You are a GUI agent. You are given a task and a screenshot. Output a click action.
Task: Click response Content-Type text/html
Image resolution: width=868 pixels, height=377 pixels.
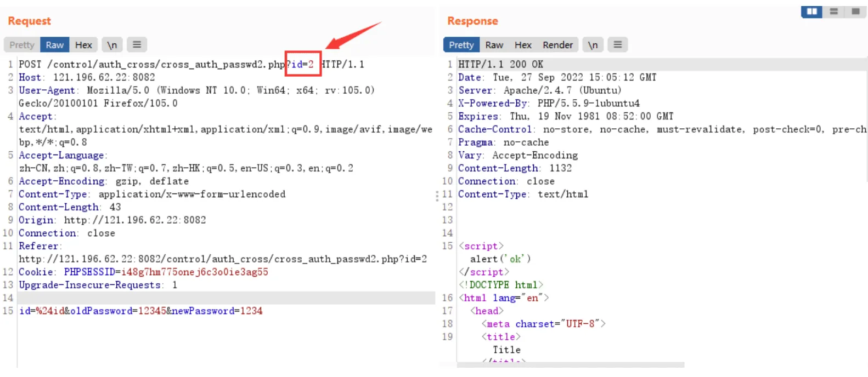(x=523, y=194)
